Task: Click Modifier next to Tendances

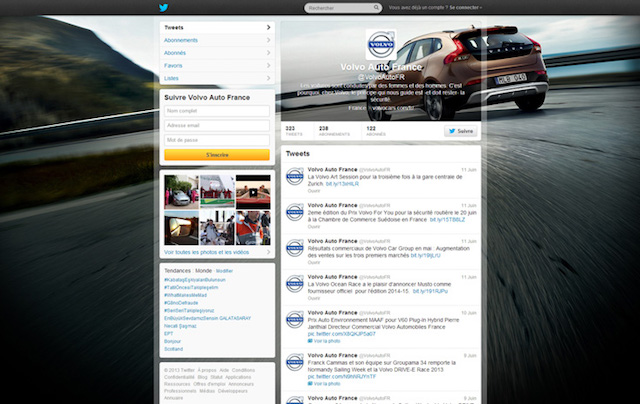Action: (x=224, y=271)
